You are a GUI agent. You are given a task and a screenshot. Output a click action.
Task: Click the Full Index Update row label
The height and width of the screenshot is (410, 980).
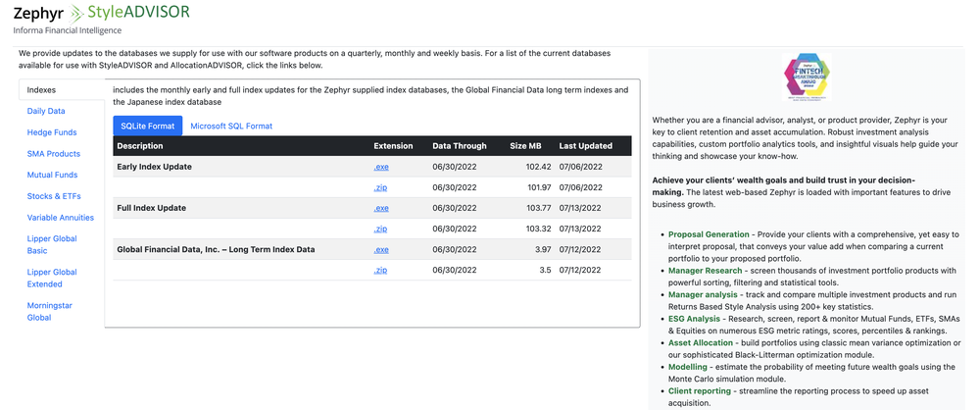152,208
